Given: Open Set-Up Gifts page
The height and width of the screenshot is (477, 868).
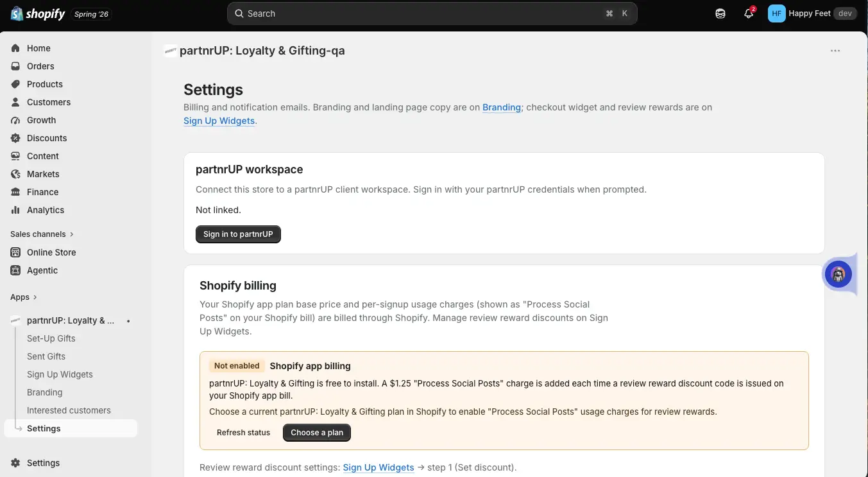Looking at the screenshot, I should tap(51, 338).
